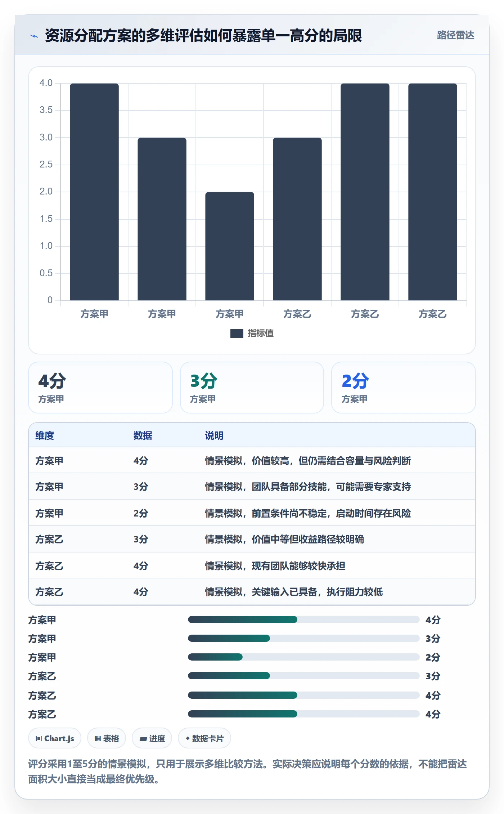Image resolution: width=504 pixels, height=814 pixels.
Task: Click the 路径雷达 label in the header
Action: tap(455, 35)
